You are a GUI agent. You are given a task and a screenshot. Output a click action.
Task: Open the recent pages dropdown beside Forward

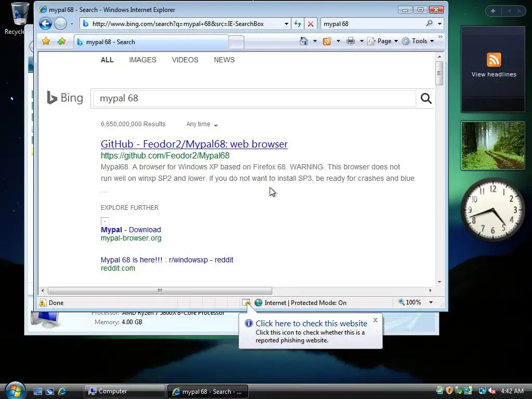(x=72, y=24)
